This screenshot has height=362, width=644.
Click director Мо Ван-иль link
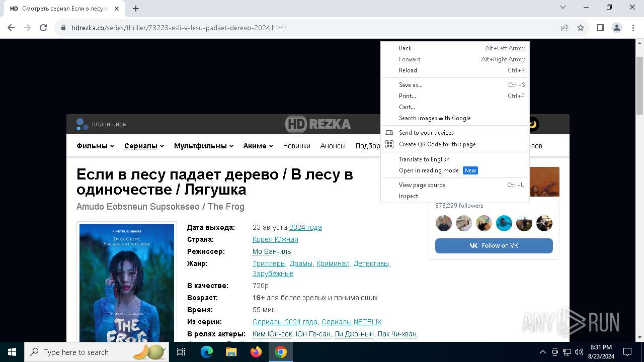[272, 251]
